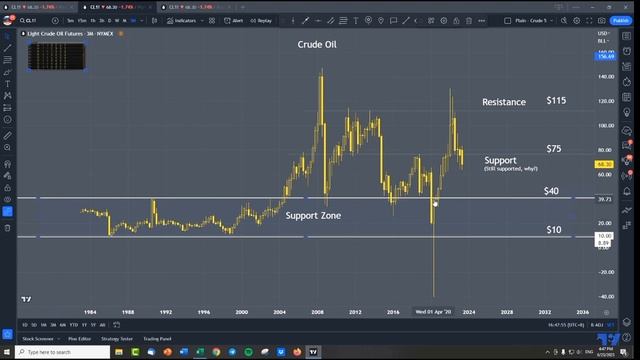The width and height of the screenshot is (640, 360).
Task: Open the notifications bell on the right sidebar
Action: click(627, 191)
